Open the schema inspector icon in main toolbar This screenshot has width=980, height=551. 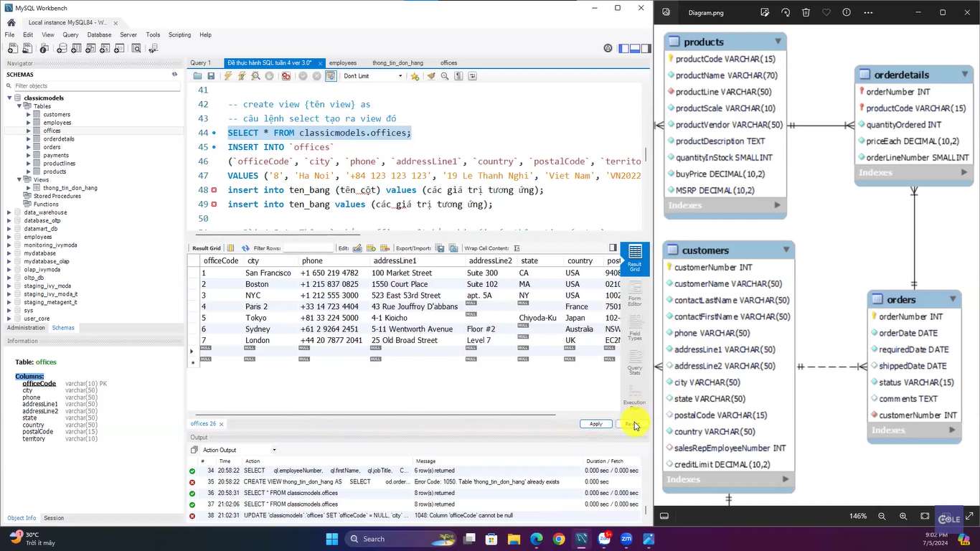coord(44,49)
